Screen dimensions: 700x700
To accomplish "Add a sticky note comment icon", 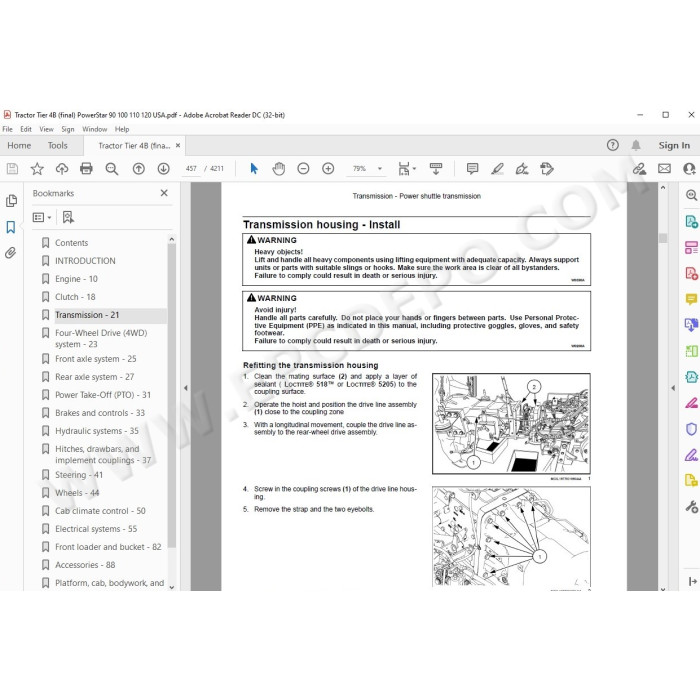I will click(472, 169).
